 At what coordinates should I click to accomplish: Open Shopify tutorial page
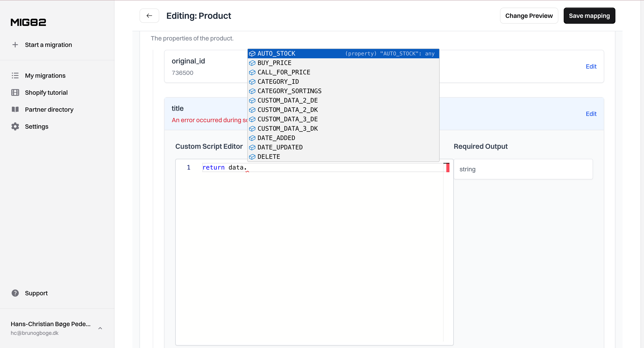[x=46, y=92]
